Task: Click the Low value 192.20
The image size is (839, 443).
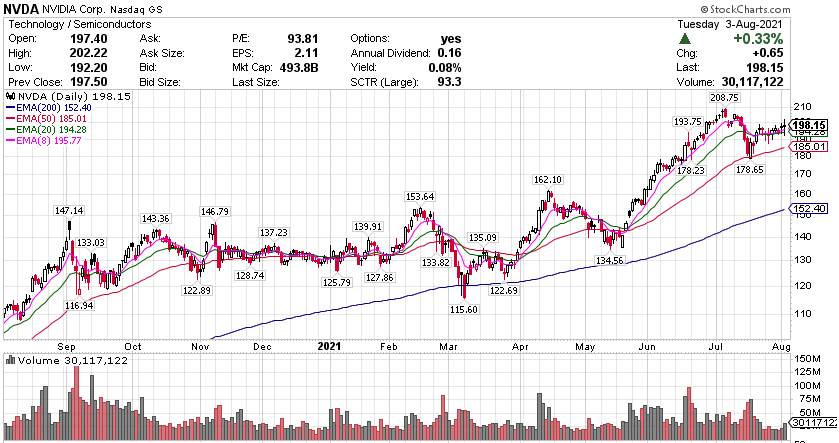Action: pos(89,67)
